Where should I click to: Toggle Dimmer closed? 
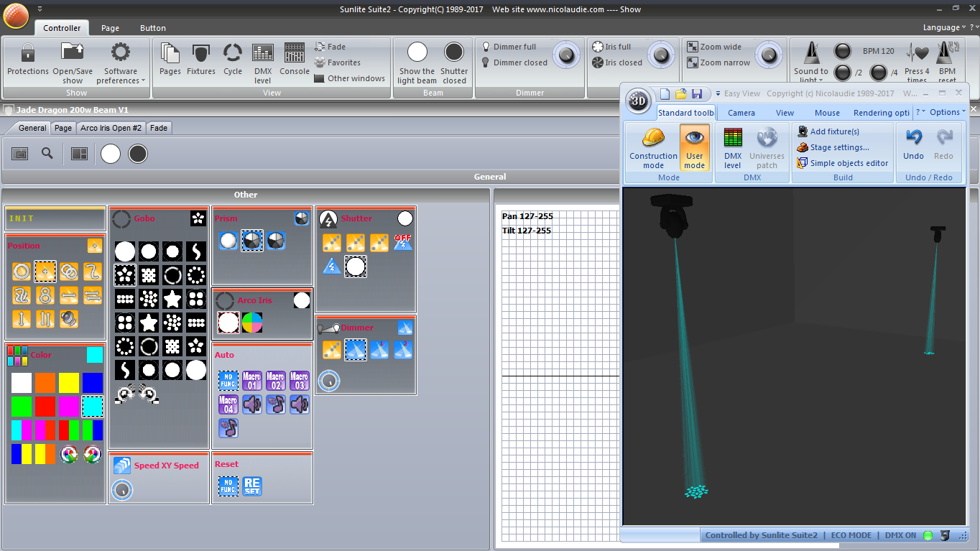pos(514,62)
